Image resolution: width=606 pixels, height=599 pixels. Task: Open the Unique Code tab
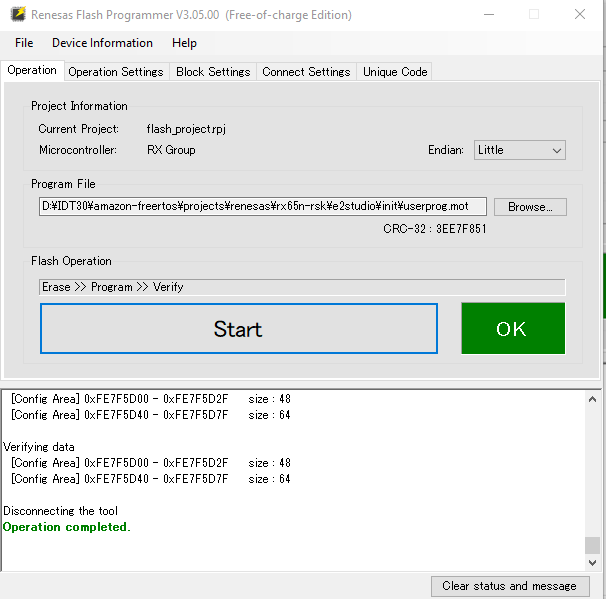395,72
